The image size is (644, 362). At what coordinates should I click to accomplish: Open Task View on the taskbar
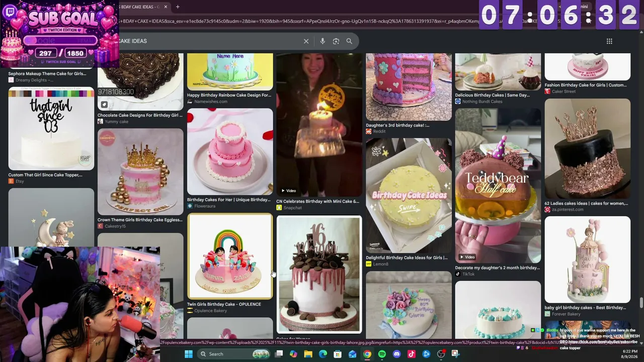(279, 354)
